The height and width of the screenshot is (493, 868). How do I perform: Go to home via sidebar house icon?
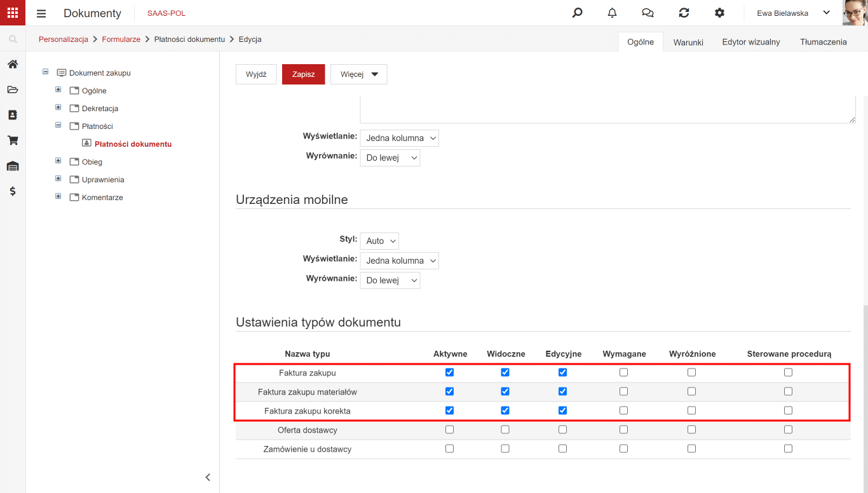(13, 64)
